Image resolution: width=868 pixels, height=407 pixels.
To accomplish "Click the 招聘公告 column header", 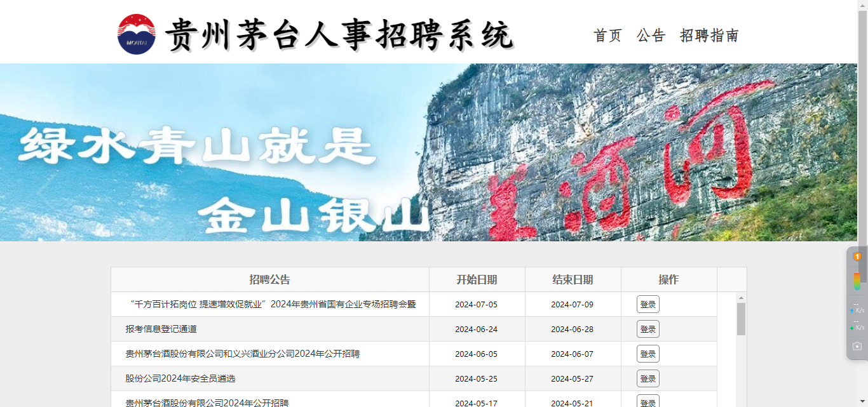I will (270, 279).
